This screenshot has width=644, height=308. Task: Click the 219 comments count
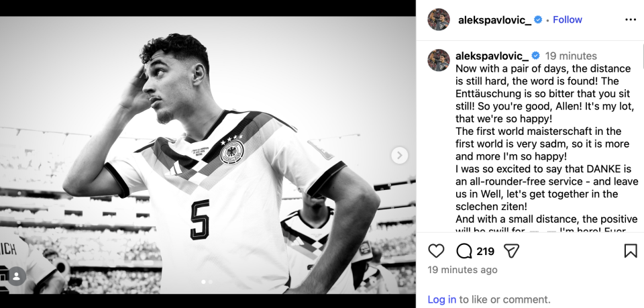[485, 251]
